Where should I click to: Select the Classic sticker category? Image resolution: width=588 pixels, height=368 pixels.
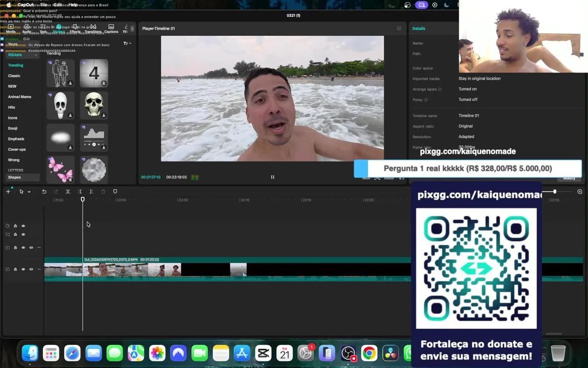(14, 76)
